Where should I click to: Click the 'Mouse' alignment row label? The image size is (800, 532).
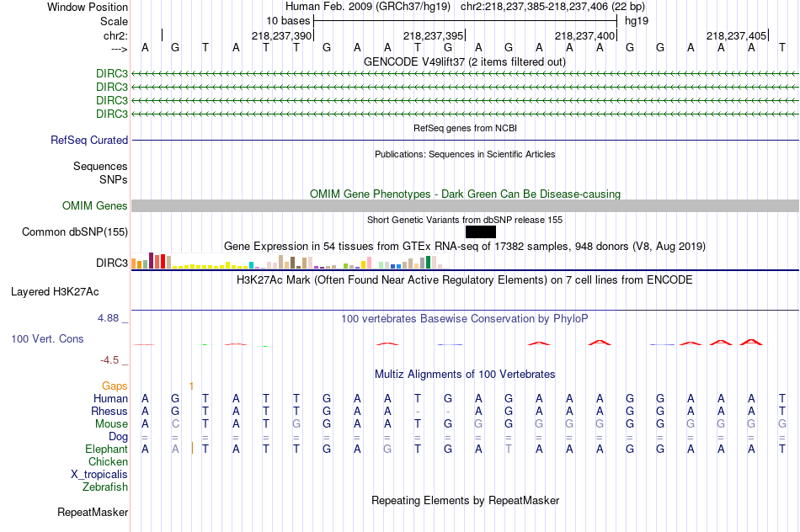[111, 424]
